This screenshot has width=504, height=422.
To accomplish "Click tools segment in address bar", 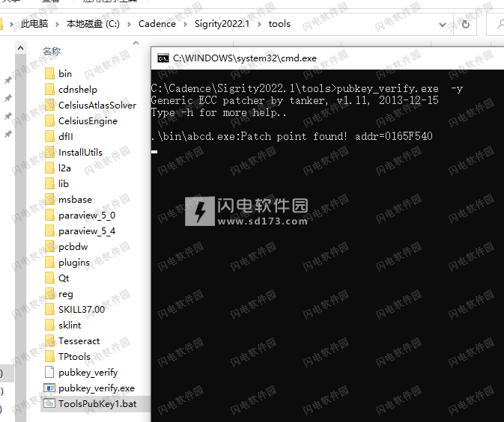I will (279, 24).
